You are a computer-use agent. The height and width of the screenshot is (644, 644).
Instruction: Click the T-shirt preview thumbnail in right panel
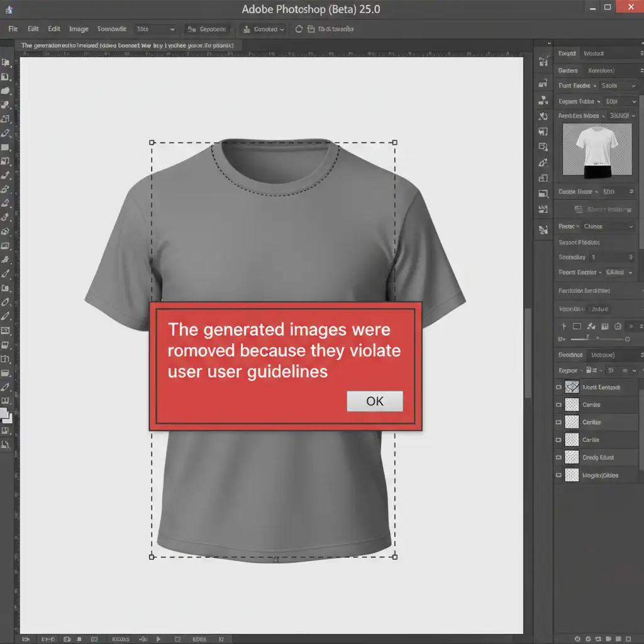point(596,150)
